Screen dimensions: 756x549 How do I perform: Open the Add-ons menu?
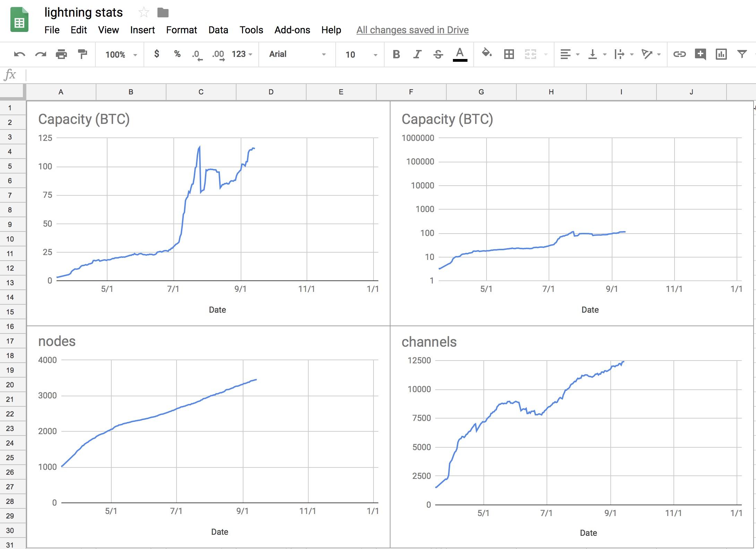(x=292, y=30)
